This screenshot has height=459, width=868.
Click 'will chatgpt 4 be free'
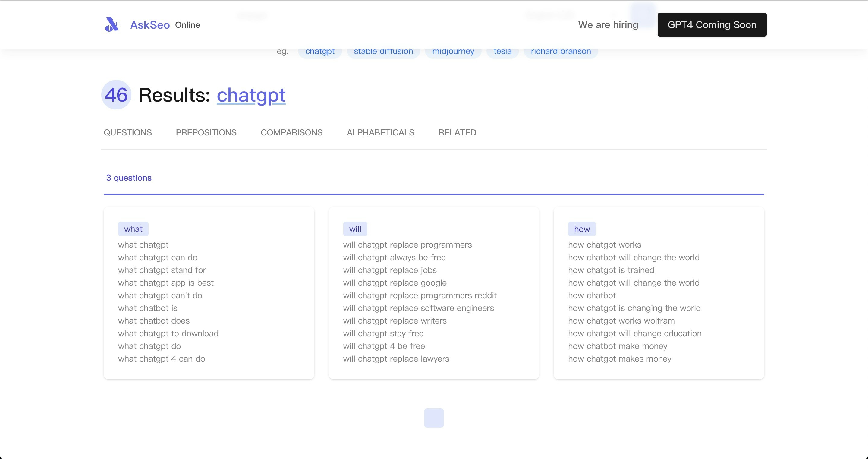click(x=384, y=346)
